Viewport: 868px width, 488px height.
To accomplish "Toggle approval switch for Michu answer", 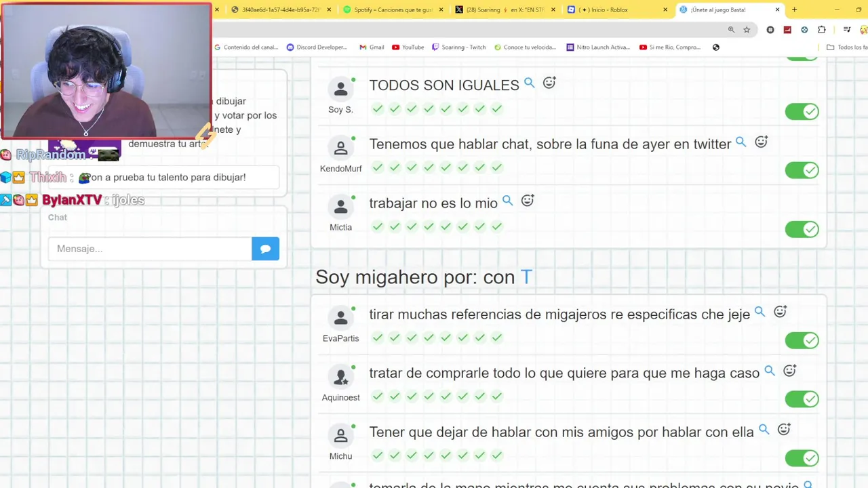I will [802, 458].
